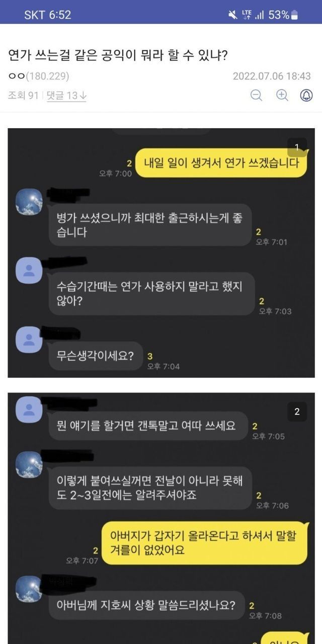Open the first chat screenshot image
The height and width of the screenshot is (644, 322).
coord(161,253)
